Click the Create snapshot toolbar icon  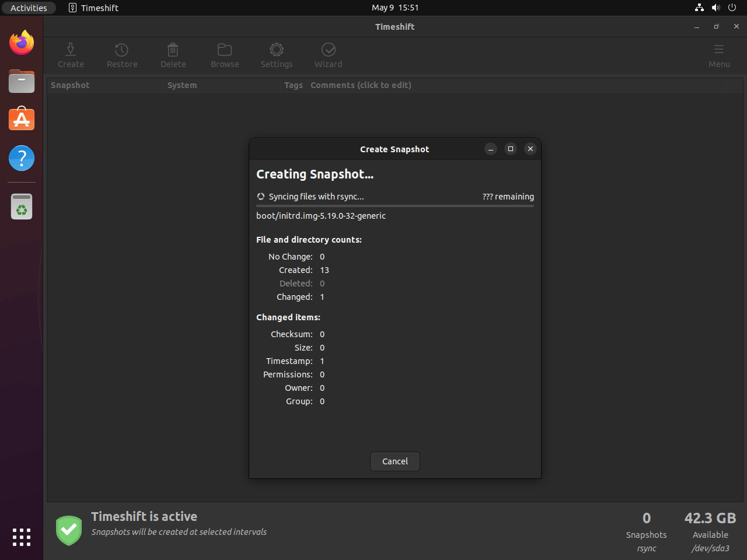(71, 55)
